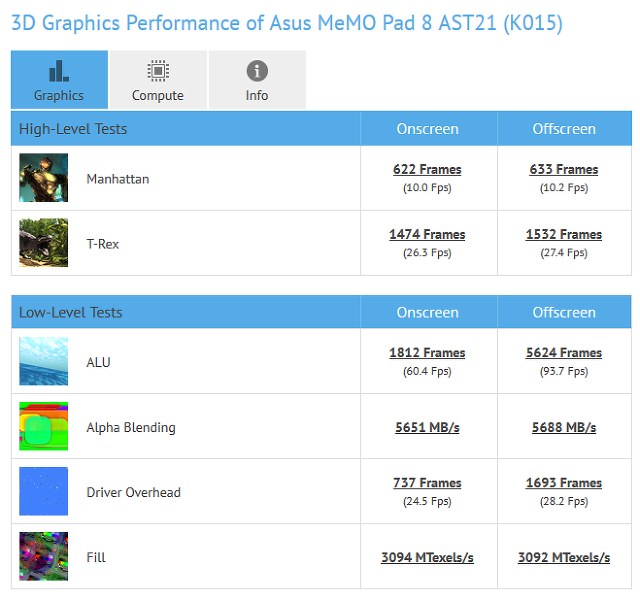Image resolution: width=640 pixels, height=600 pixels.
Task: Open the 633 Frames Manhattan offscreen result
Action: [564, 169]
